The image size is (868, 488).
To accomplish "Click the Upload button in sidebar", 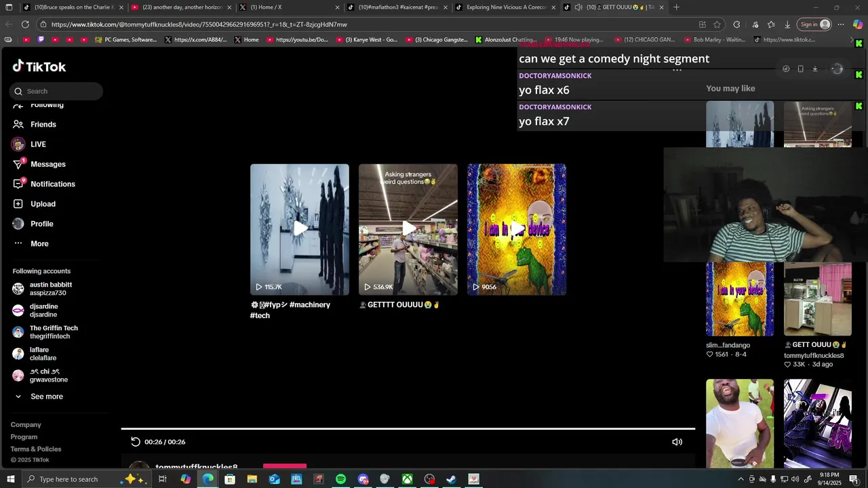I will pos(34,204).
